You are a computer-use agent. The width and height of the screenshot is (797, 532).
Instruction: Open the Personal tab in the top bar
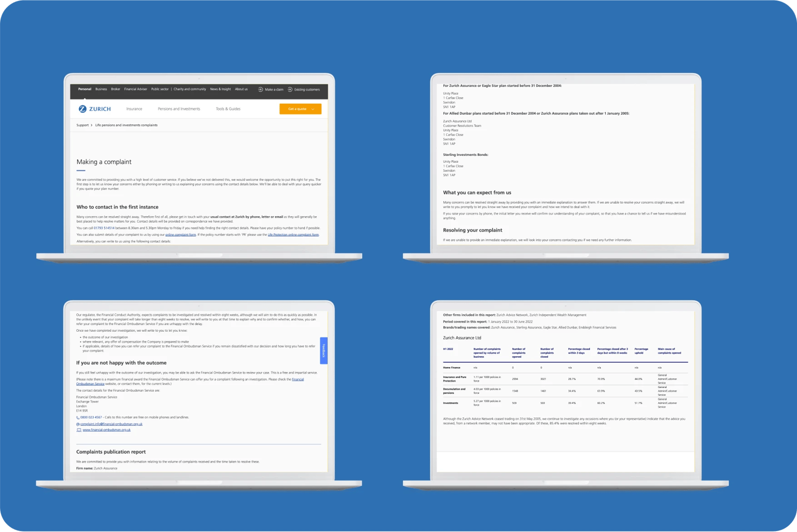[85, 89]
